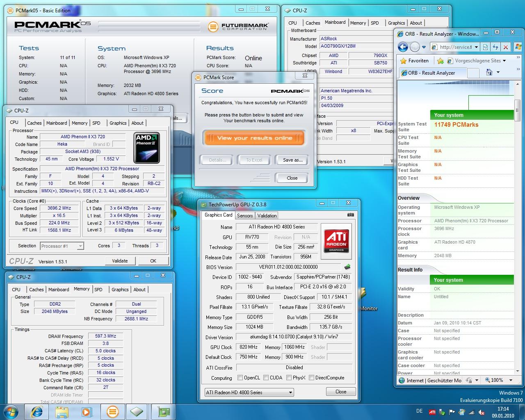Open the GPU-Z BIOS save chip icon
The image size is (525, 420).
pos(347,267)
